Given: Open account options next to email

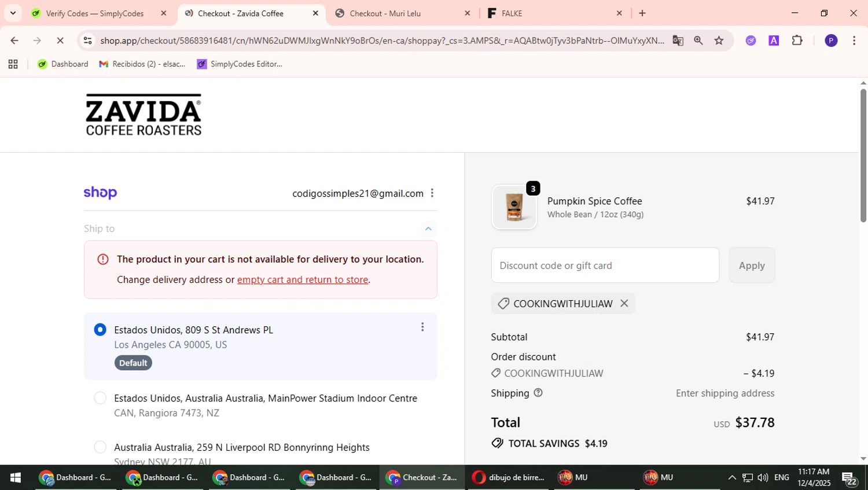Looking at the screenshot, I should (432, 193).
